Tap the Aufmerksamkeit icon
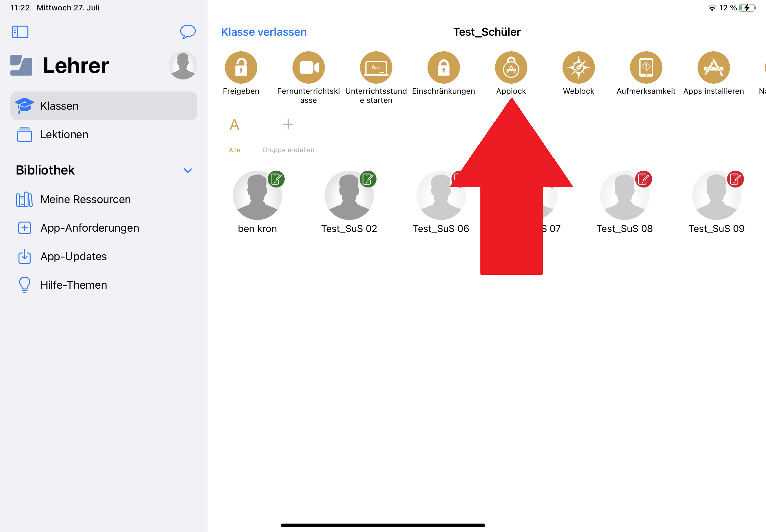This screenshot has height=532, width=766. pyautogui.click(x=646, y=67)
